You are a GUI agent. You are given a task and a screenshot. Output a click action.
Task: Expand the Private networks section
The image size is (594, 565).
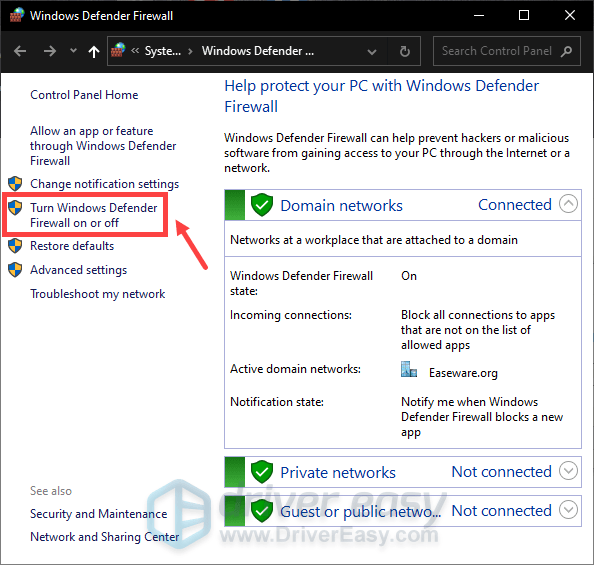[x=568, y=471]
